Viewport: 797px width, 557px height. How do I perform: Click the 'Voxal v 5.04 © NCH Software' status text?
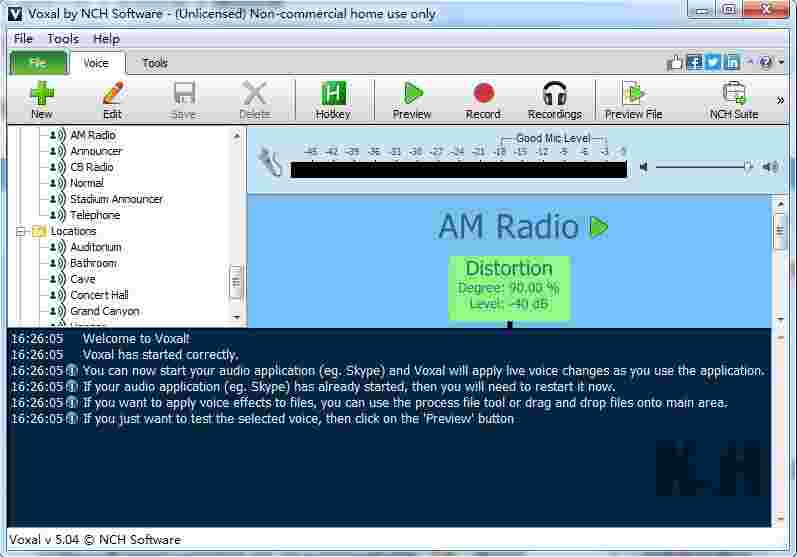(95, 540)
